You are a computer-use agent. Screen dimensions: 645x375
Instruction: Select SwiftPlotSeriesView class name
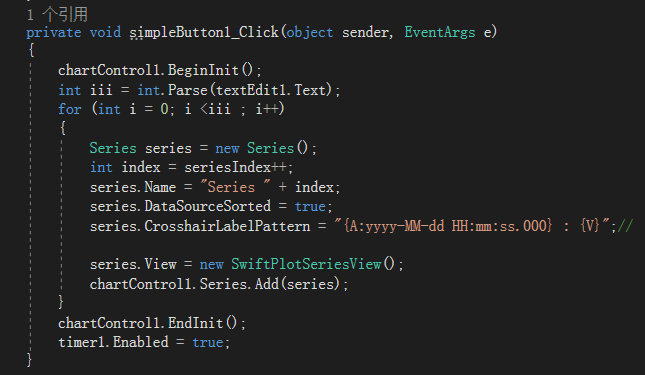(x=306, y=264)
